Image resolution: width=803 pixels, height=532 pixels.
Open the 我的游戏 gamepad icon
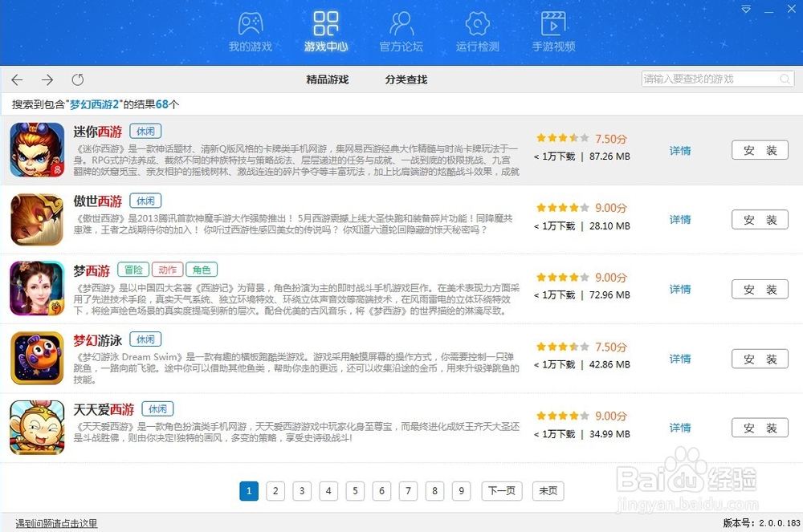[251, 23]
